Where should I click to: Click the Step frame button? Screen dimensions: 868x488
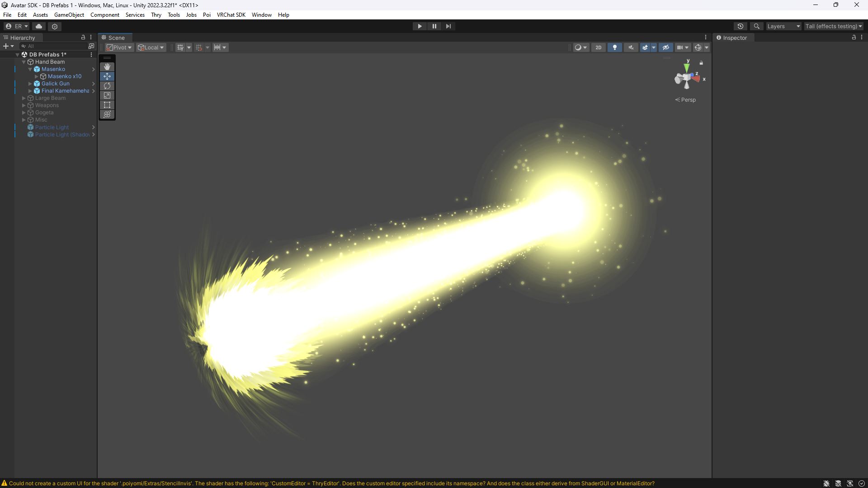448,26
